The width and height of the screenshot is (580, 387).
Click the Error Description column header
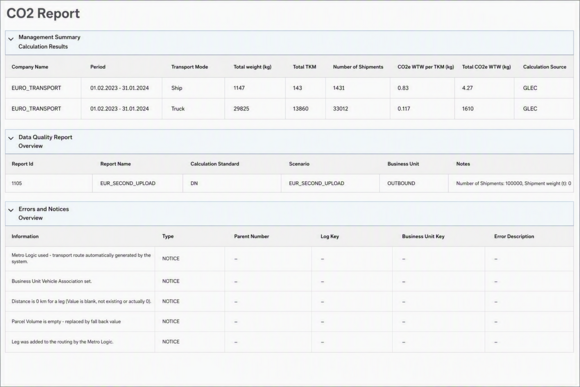[x=514, y=236]
